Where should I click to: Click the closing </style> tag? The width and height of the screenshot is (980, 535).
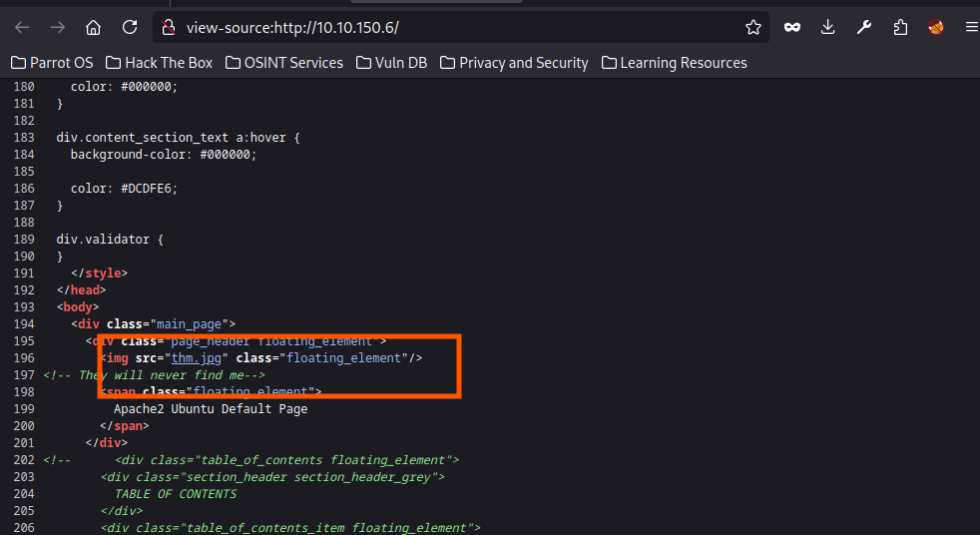coord(100,273)
